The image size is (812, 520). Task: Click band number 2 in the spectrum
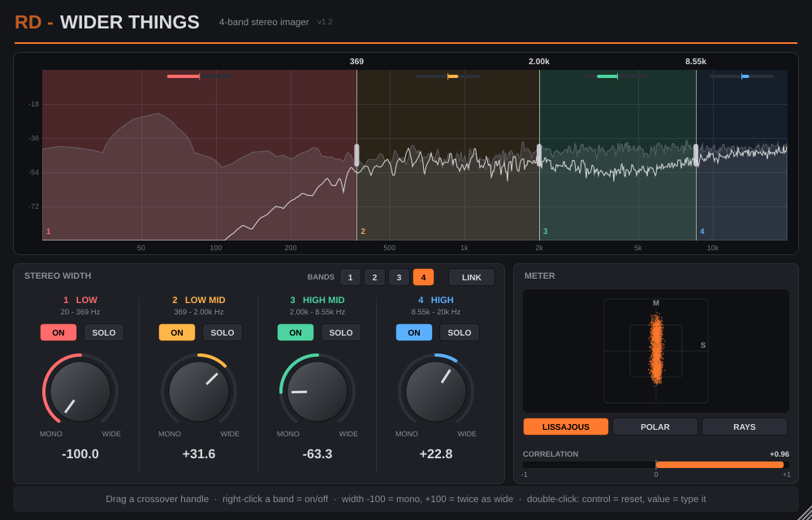tap(363, 232)
